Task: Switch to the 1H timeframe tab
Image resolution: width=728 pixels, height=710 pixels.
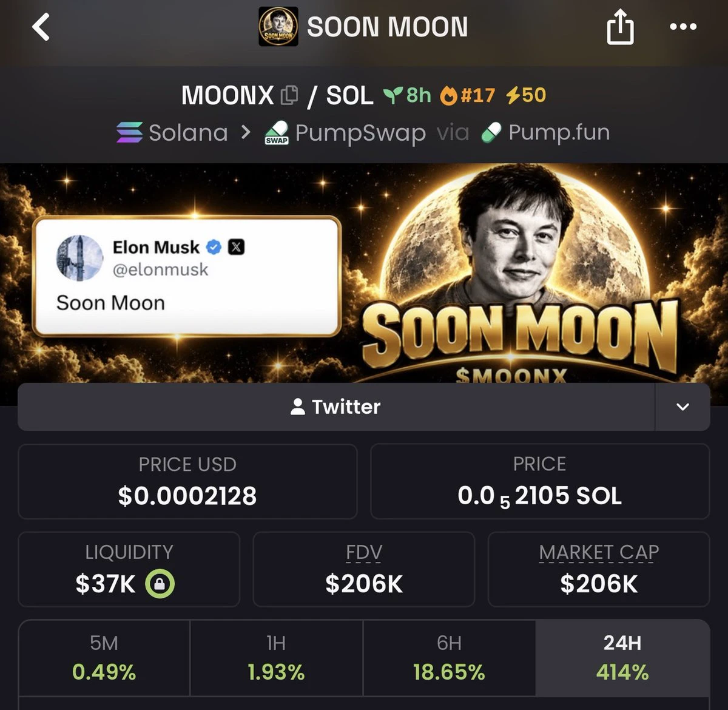Action: [276, 658]
